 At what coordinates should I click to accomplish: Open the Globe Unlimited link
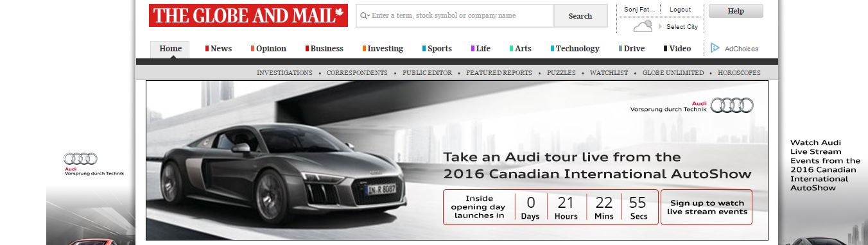tap(673, 73)
